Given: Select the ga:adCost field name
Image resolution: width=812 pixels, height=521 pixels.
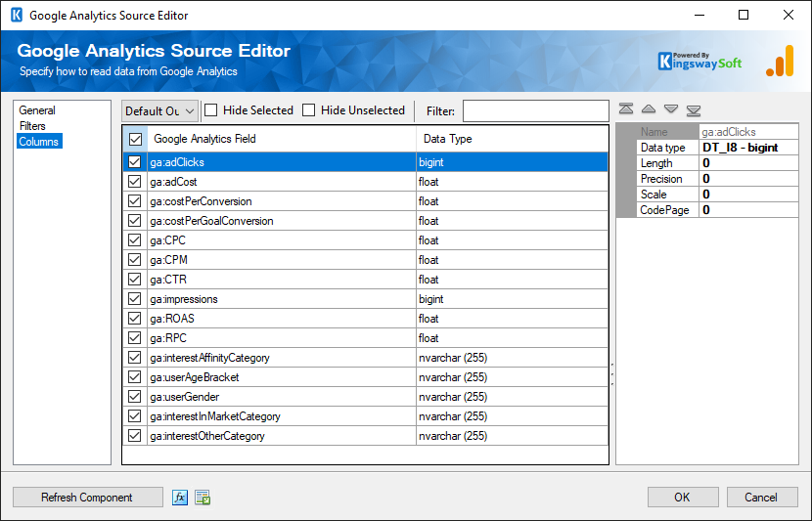Looking at the screenshot, I should pos(173,182).
